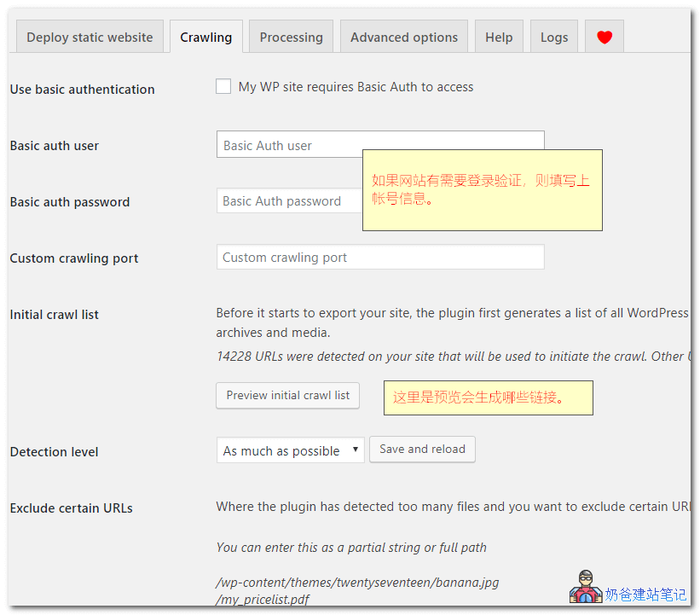Click the yellow login verification note

(x=482, y=189)
